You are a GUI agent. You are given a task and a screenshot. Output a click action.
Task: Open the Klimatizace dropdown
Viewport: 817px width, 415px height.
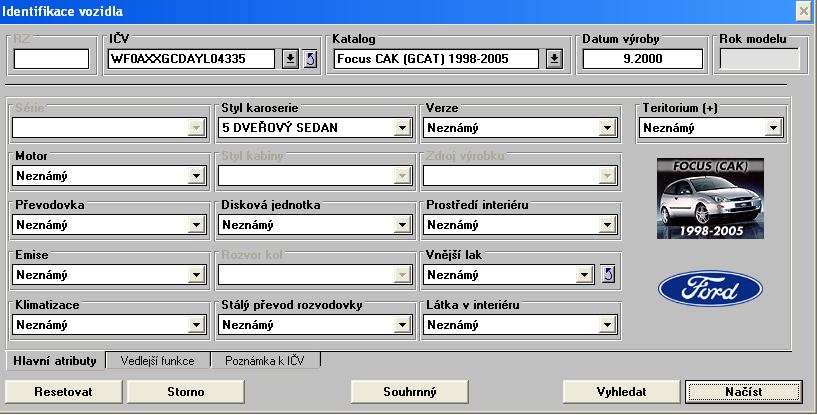196,324
